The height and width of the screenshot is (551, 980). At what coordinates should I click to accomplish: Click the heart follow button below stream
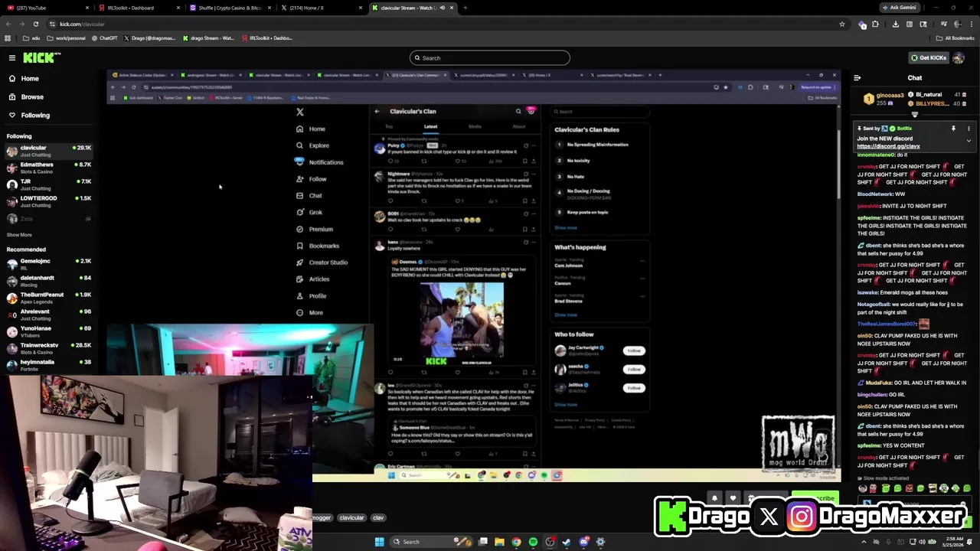click(733, 498)
